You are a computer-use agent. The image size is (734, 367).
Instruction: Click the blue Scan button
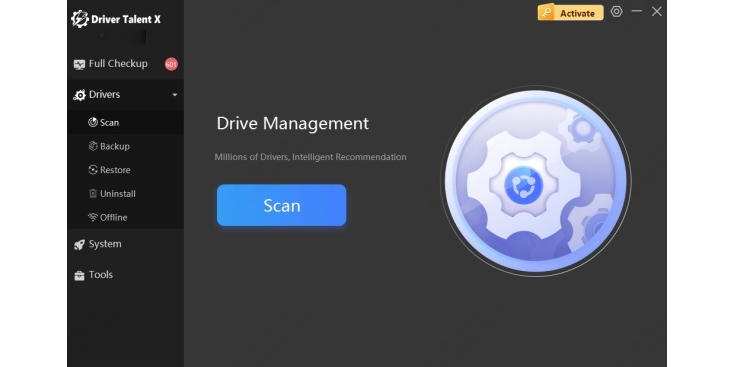[281, 205]
